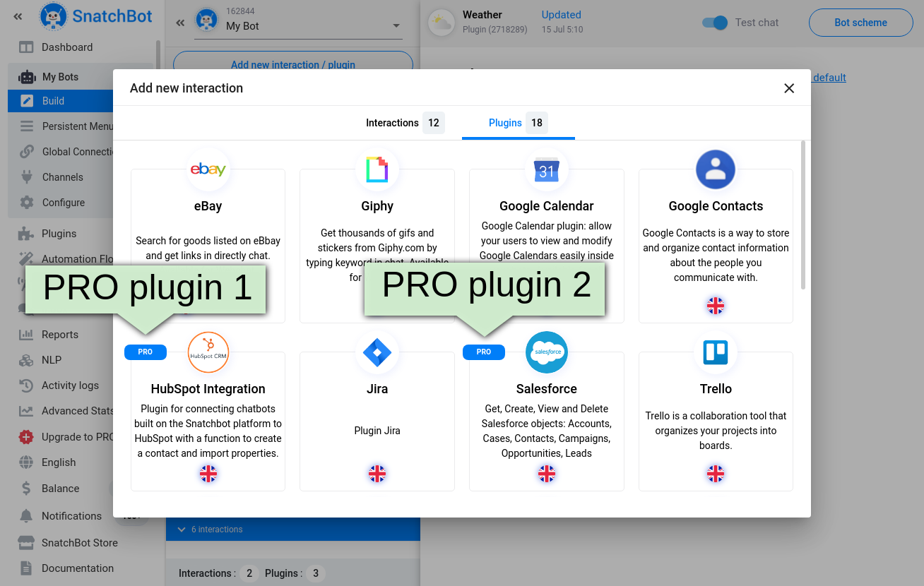The height and width of the screenshot is (586, 924).
Task: Click the SnatchBot logo
Action: point(96,16)
